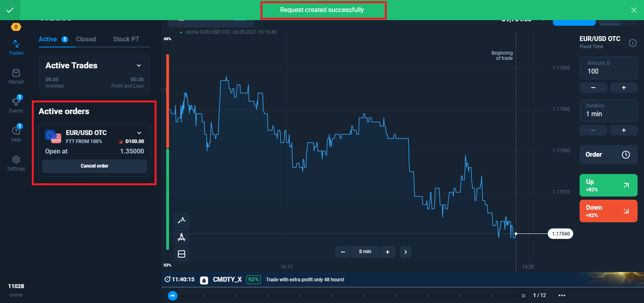The image size is (644, 303).
Task: Dismiss the success notification banner
Action: click(634, 10)
